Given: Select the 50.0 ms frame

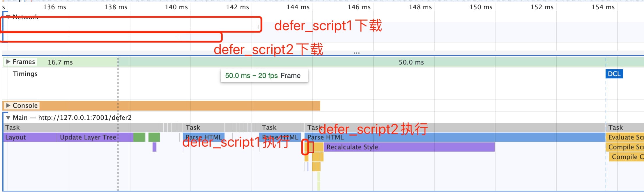Looking at the screenshot, I should pyautogui.click(x=411, y=62).
